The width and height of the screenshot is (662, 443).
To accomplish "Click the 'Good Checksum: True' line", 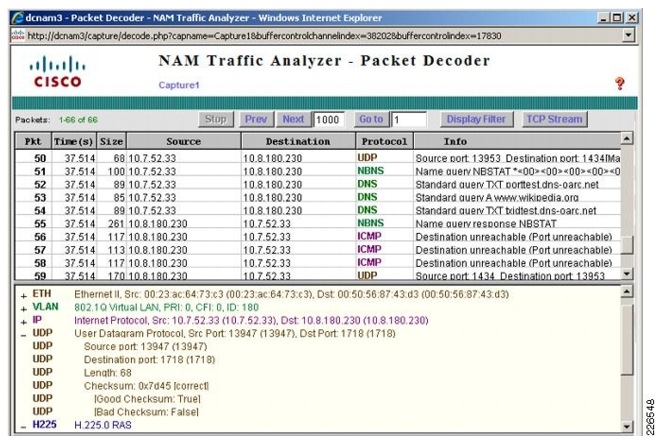I will pyautogui.click(x=147, y=399).
